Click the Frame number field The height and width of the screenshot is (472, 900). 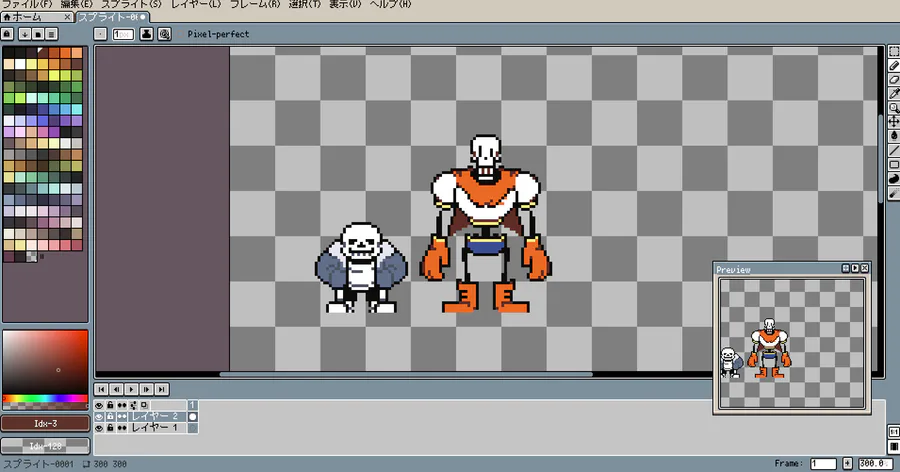click(x=823, y=463)
